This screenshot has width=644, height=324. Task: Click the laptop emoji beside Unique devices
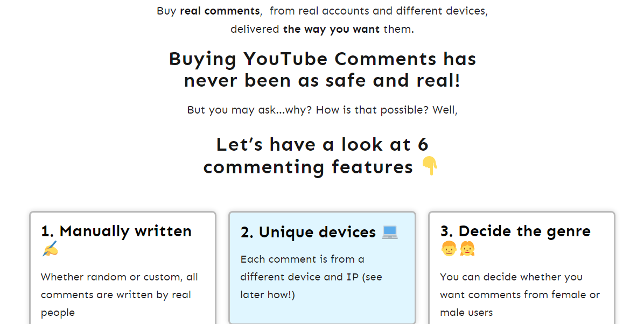tap(390, 231)
